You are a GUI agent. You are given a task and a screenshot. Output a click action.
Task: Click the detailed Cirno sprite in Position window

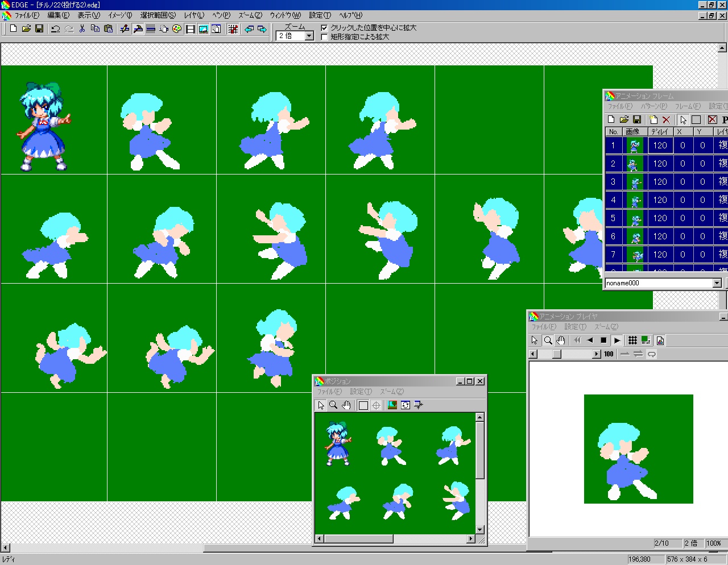338,444
